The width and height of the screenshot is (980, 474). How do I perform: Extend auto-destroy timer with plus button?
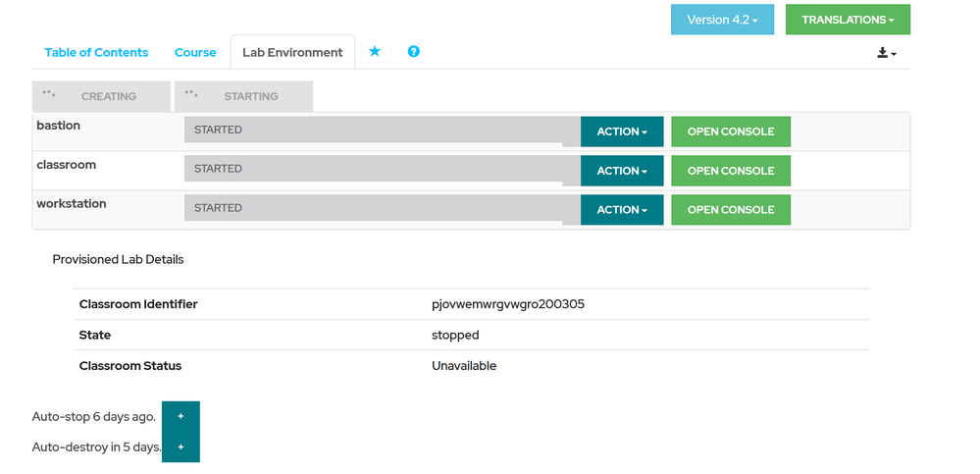pyautogui.click(x=181, y=447)
